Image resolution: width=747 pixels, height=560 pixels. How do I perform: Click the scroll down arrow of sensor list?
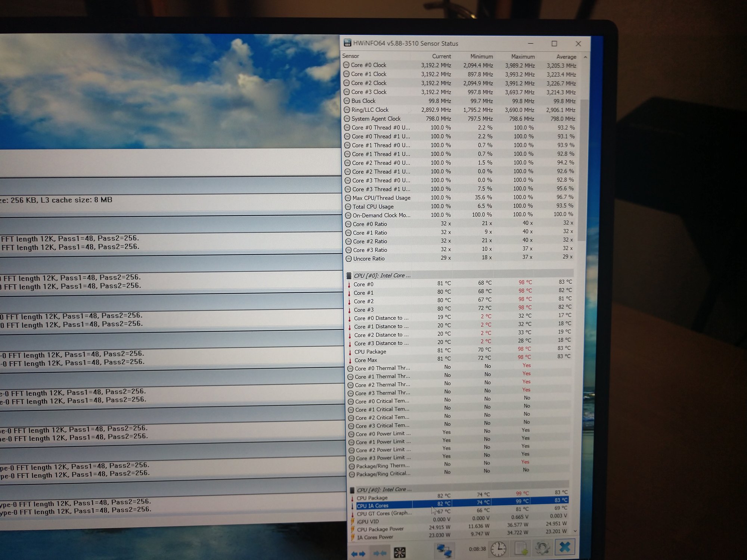tap(575, 531)
